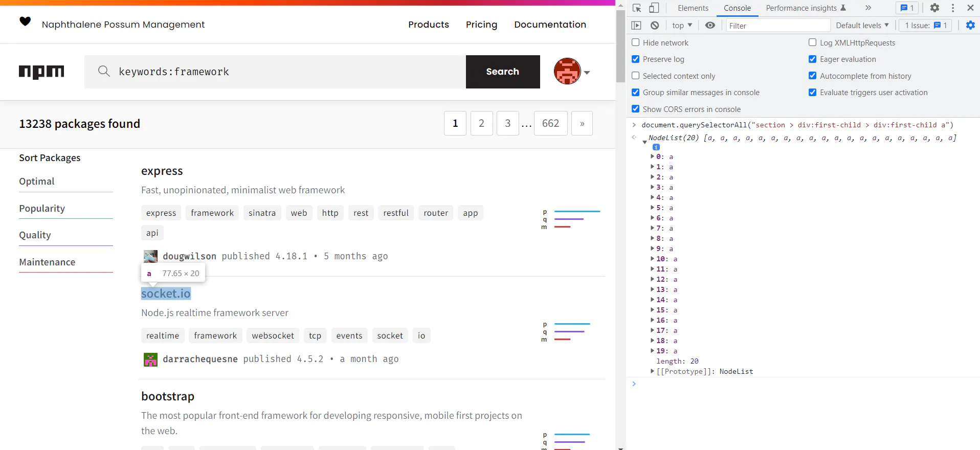This screenshot has width=980, height=450.
Task: Click the NodeList info badge icon
Action: pyautogui.click(x=656, y=147)
